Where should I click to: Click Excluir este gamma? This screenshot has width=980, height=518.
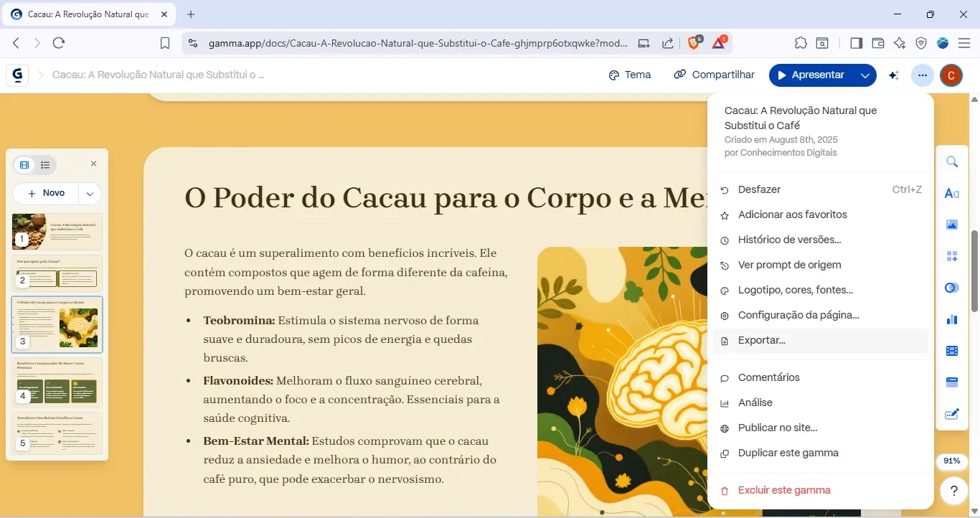click(820, 490)
